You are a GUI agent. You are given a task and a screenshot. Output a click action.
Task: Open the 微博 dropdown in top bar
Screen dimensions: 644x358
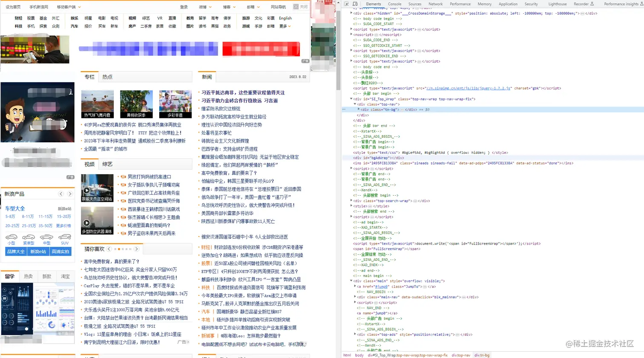point(205,7)
